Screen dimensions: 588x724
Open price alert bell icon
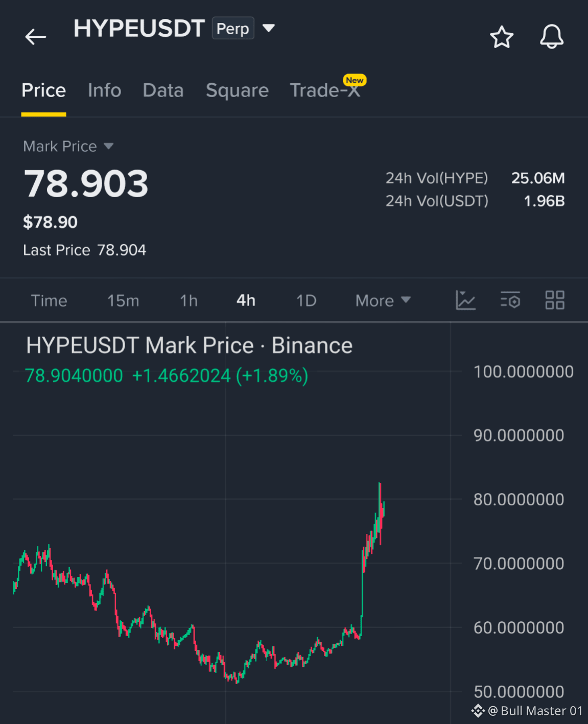pos(552,37)
